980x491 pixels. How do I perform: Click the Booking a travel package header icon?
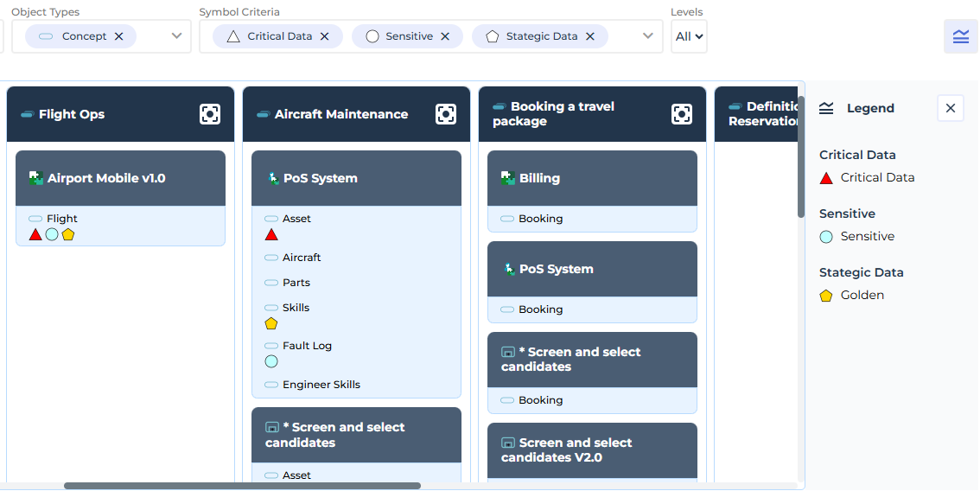500,106
